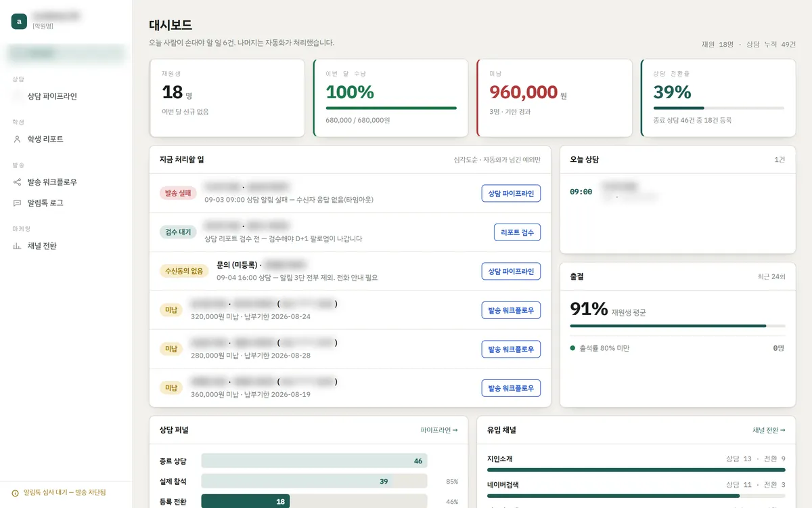The width and height of the screenshot is (812, 508).
Task: Click the 발송 워크플로우 share icon in sidebar
Action: coord(18,182)
